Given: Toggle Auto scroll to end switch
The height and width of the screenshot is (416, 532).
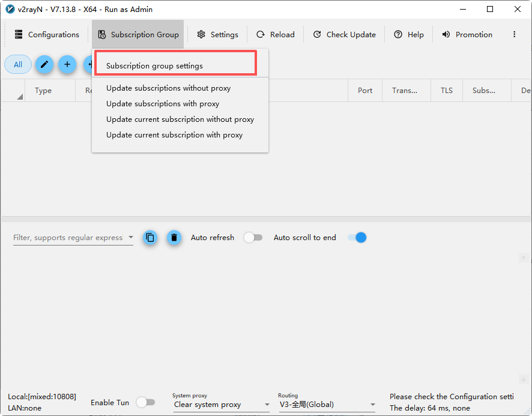Looking at the screenshot, I should (x=357, y=238).
